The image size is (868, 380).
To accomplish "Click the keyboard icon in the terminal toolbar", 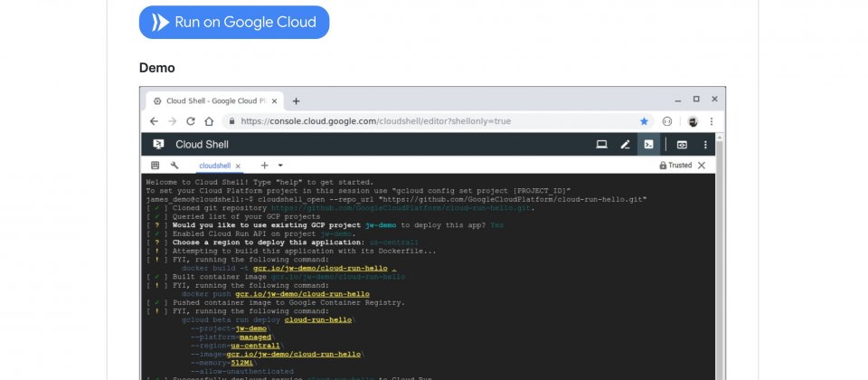I will (155, 165).
